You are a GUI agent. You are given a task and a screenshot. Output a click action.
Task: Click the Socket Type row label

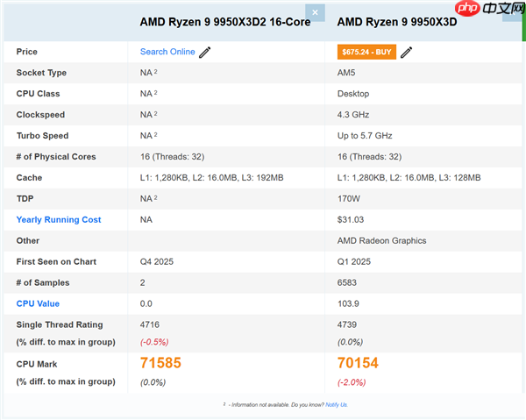click(41, 73)
